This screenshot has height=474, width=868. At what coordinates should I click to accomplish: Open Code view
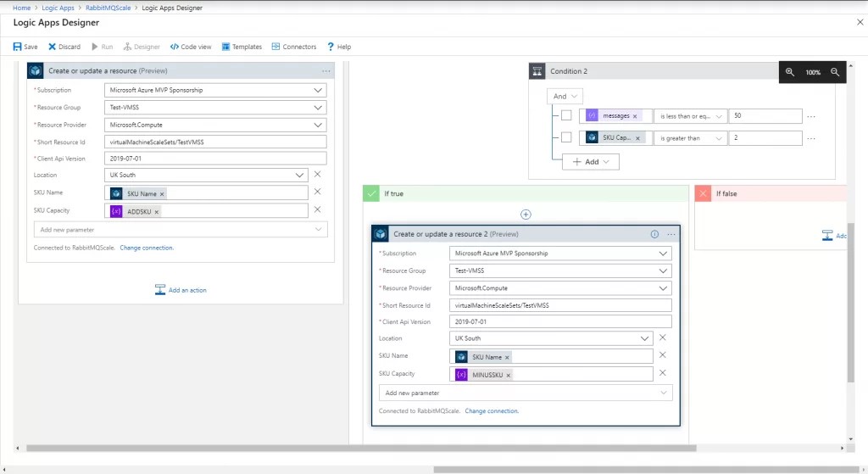[x=191, y=47]
